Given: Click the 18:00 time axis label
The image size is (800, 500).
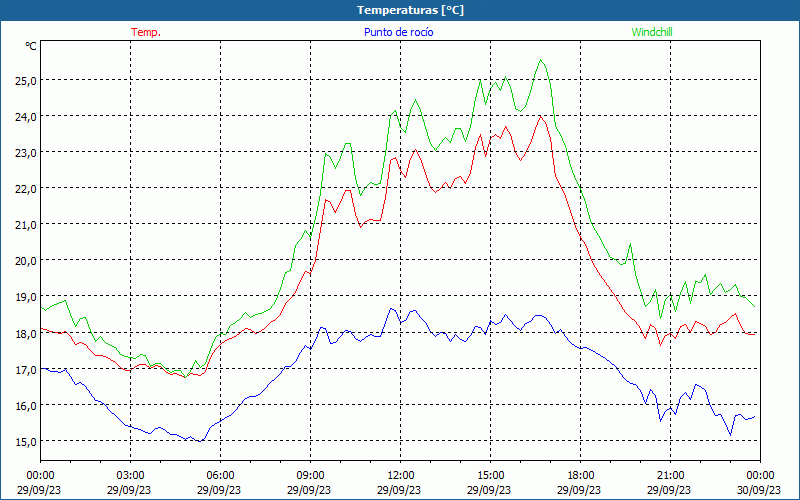Looking at the screenshot, I should 581,476.
